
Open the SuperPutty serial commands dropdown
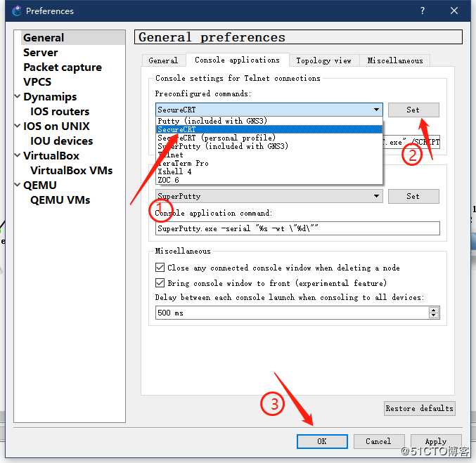(x=269, y=196)
